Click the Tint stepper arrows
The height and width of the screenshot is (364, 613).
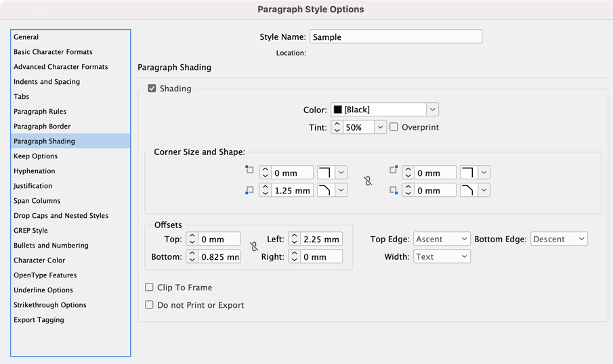pos(337,127)
